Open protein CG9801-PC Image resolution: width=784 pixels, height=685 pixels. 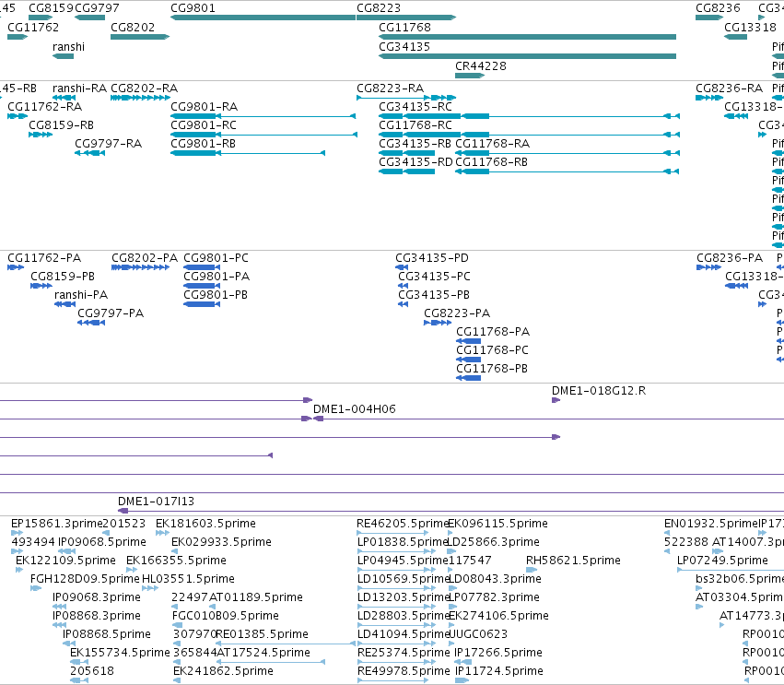[216, 258]
